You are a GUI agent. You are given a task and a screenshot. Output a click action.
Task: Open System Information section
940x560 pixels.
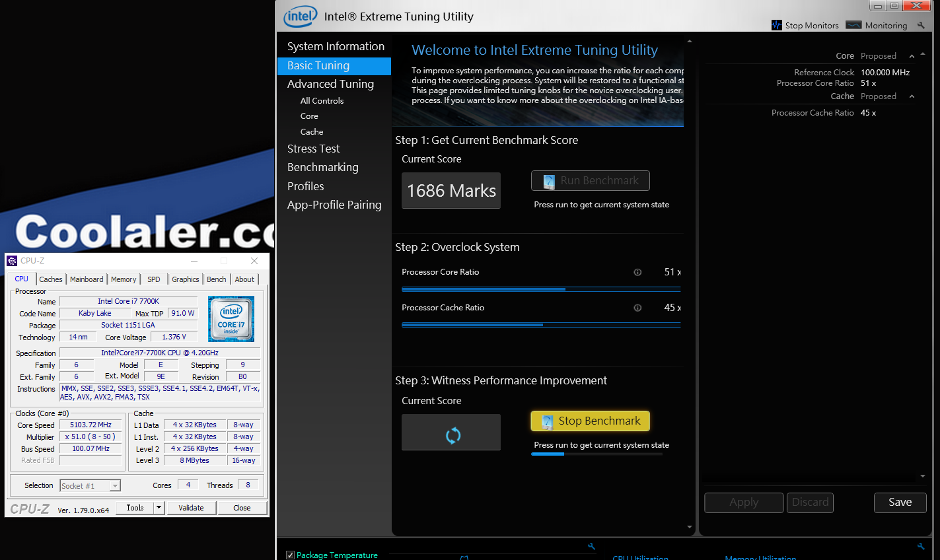[336, 46]
